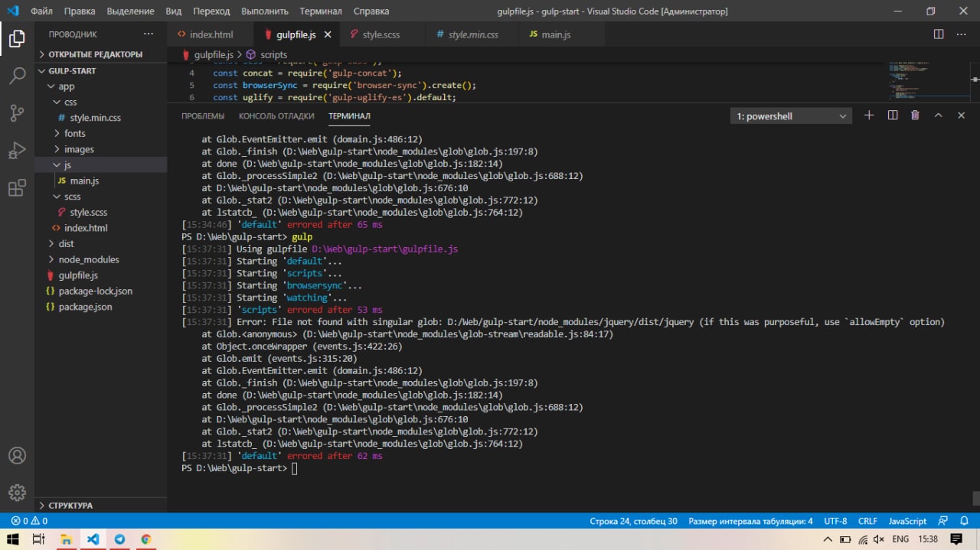Open the Справка menu
The width and height of the screenshot is (980, 550).
(x=371, y=11)
